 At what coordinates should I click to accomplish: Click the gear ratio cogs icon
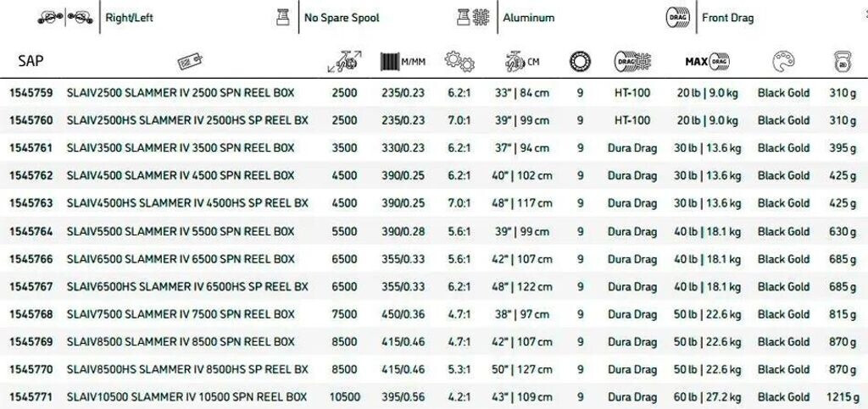coord(459,61)
